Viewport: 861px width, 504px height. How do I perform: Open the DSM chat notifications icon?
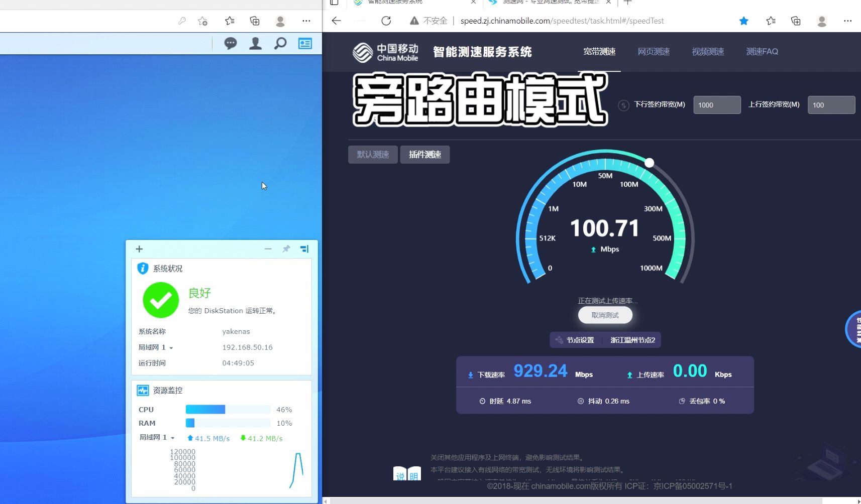pos(231,44)
